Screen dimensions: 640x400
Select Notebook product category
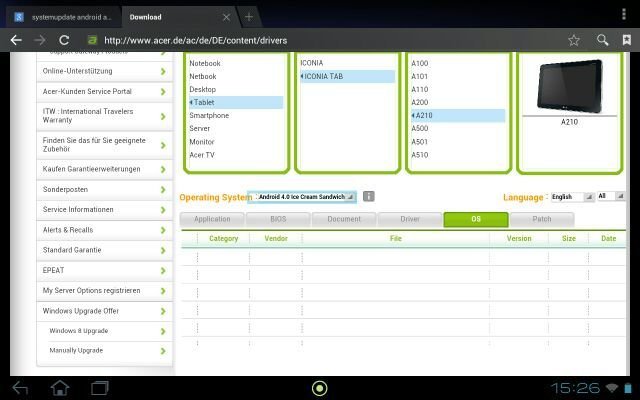[205, 63]
